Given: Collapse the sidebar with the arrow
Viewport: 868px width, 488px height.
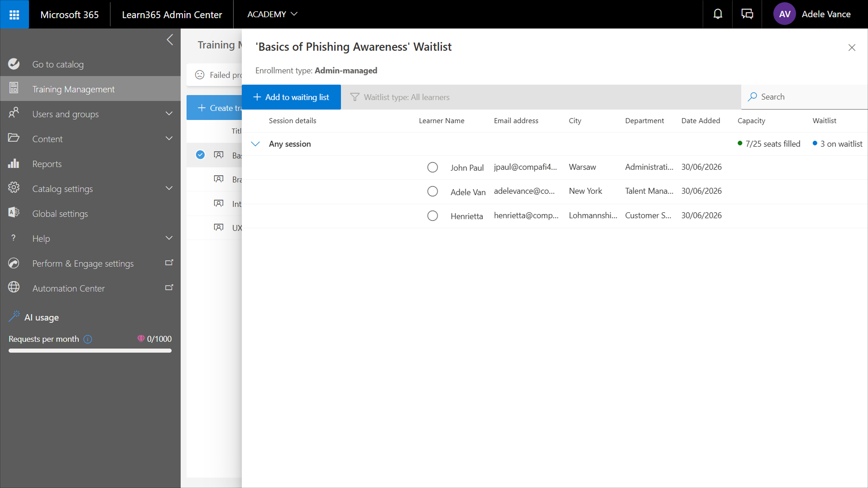Looking at the screenshot, I should (x=170, y=40).
